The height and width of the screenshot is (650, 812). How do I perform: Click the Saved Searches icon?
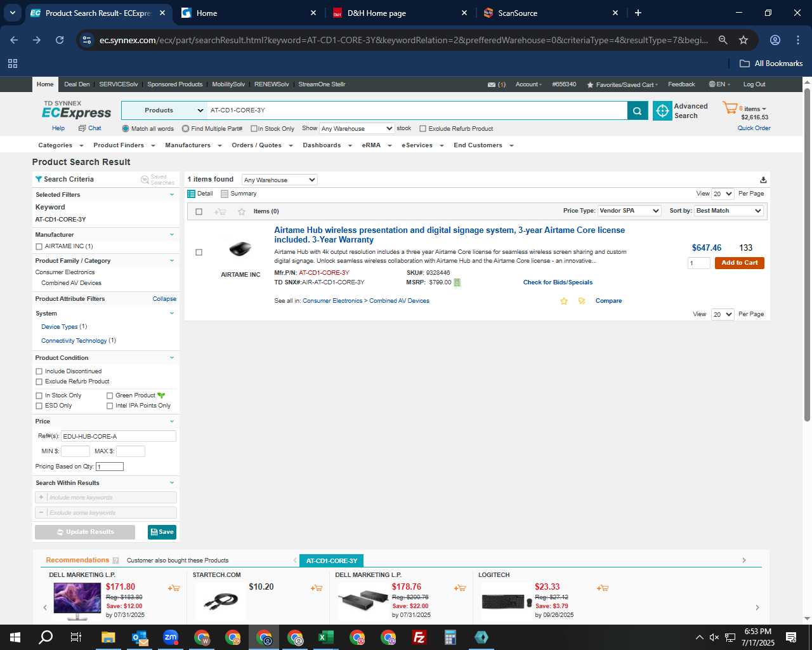coord(145,180)
